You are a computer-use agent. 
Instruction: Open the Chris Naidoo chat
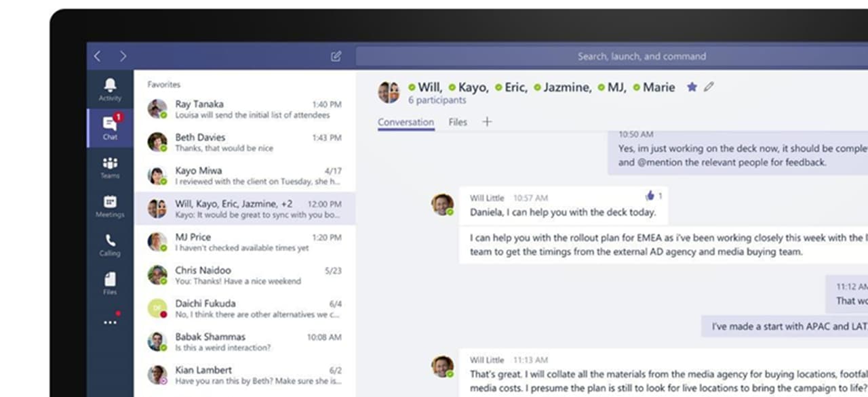244,275
